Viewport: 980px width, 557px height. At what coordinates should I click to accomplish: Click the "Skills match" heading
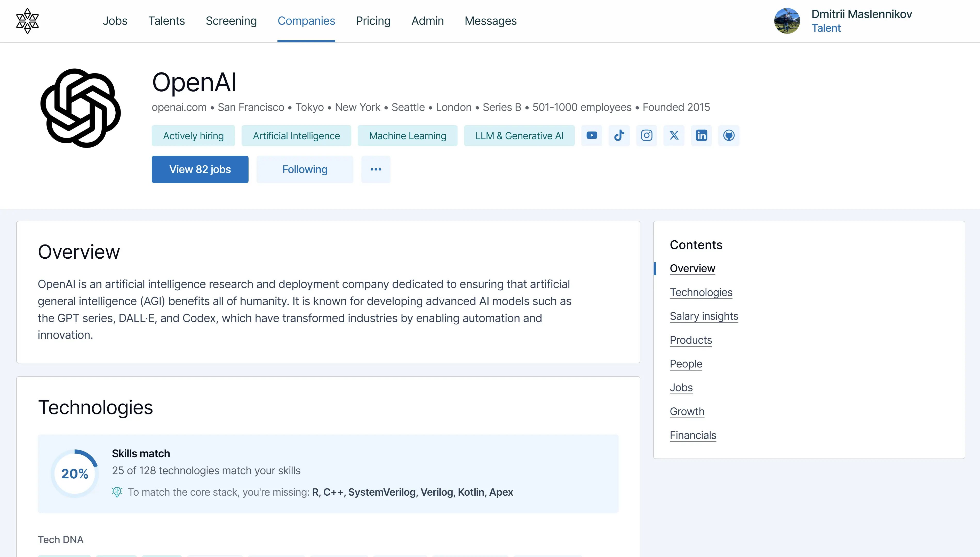(x=141, y=454)
